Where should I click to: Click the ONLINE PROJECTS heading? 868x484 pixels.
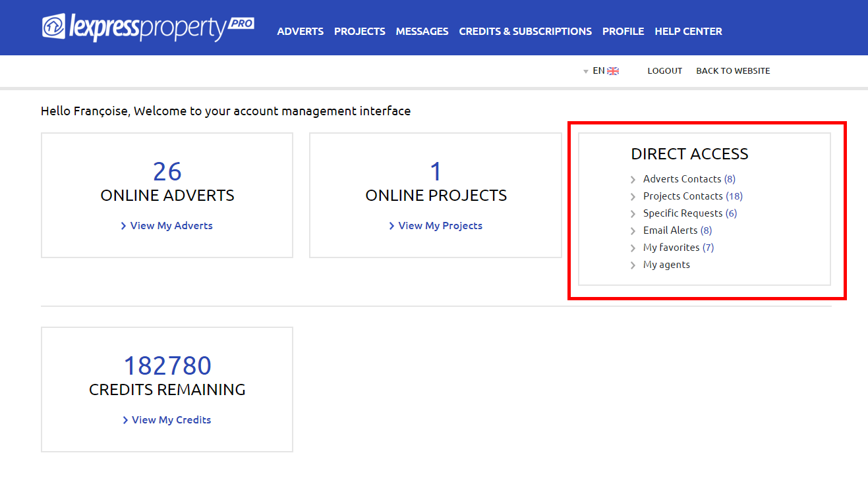[x=436, y=196]
